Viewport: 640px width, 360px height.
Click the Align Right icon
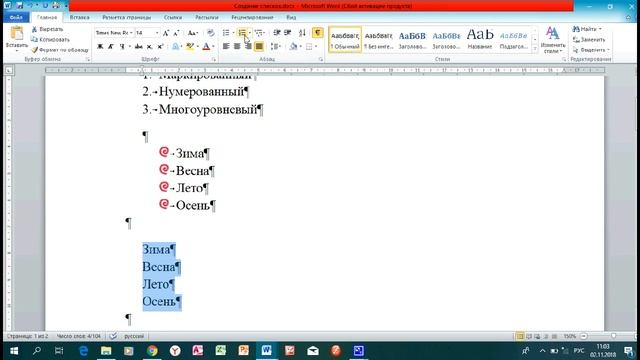[x=248, y=47]
